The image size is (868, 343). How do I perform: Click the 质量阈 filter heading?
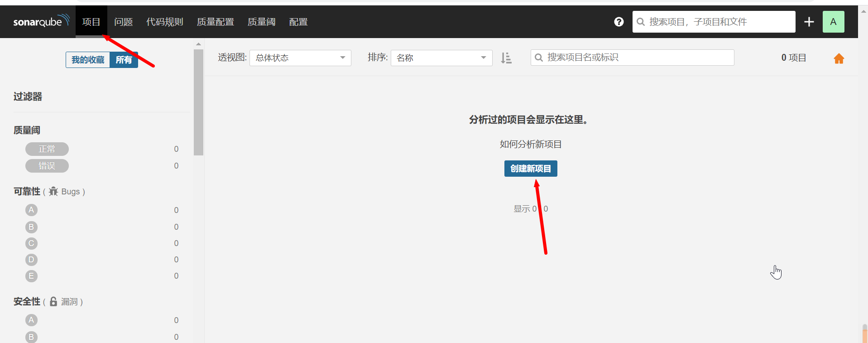[x=27, y=130]
